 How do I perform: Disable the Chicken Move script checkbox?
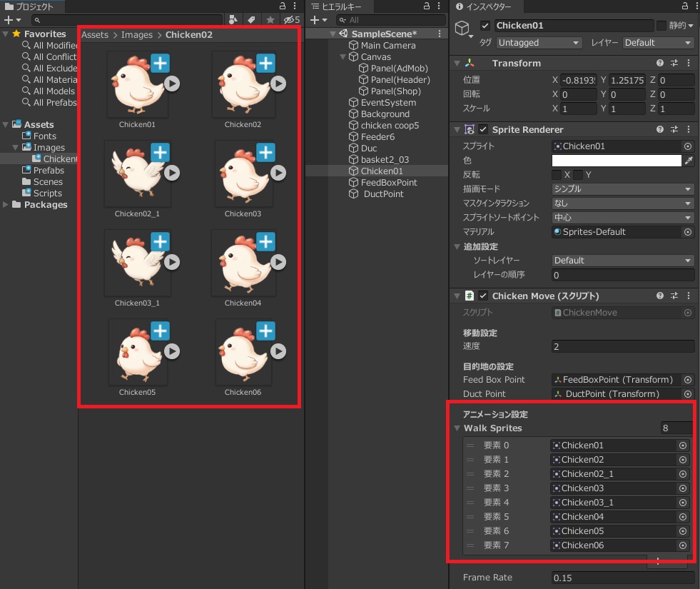click(483, 296)
